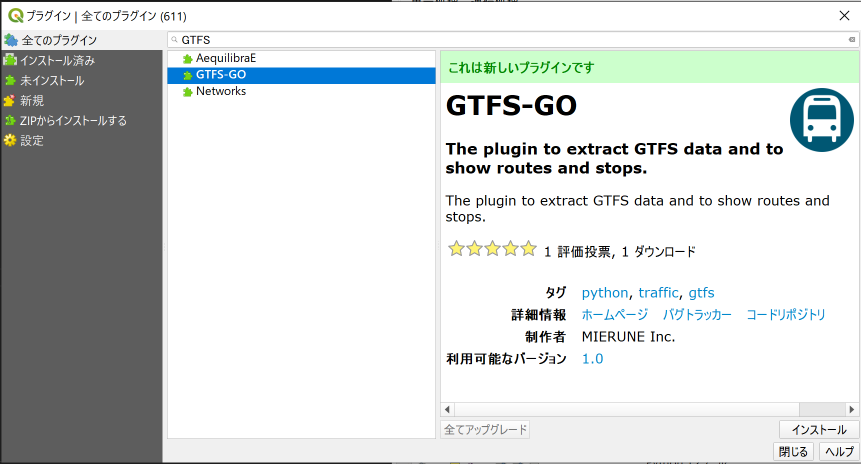Click the GTFS-GO bus logo
861x464 pixels.
click(x=821, y=120)
